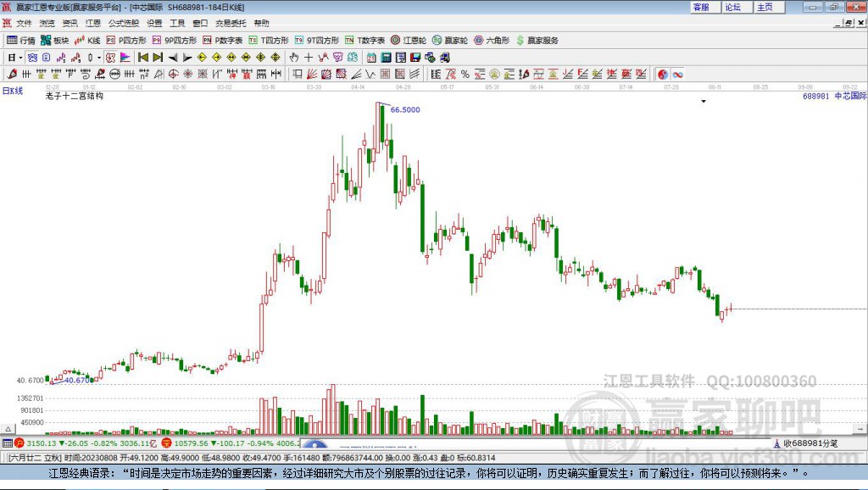The image size is (868, 490).
Task: Jump to first bar icon
Action: click(x=142, y=58)
